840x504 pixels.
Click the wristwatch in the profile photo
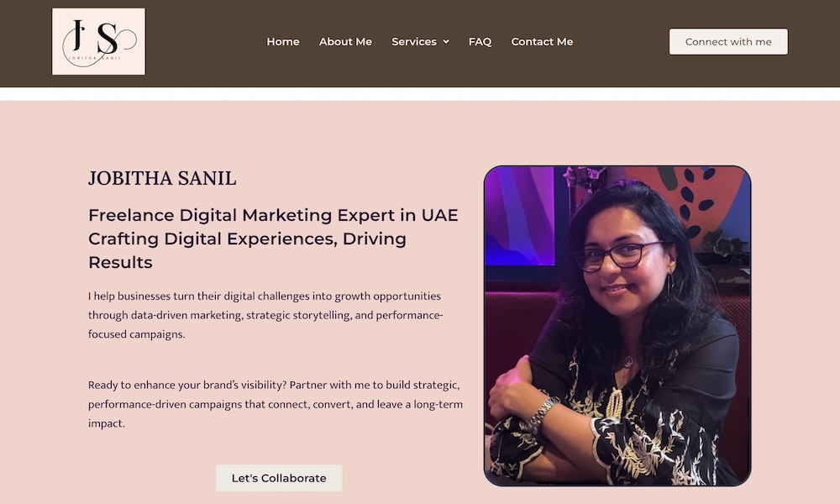click(542, 414)
